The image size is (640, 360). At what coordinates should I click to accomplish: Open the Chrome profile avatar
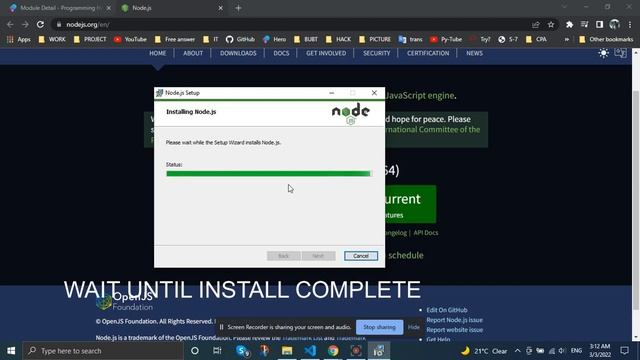point(615,24)
